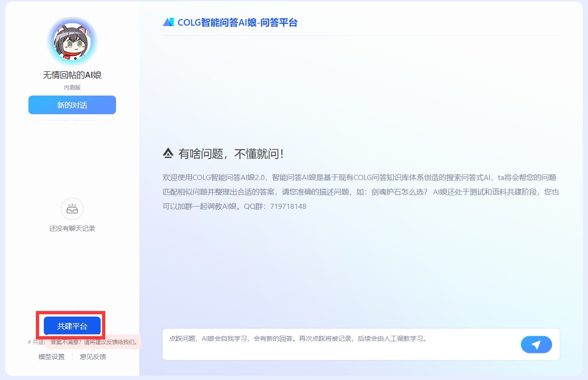Click the 内测版 label

click(72, 88)
